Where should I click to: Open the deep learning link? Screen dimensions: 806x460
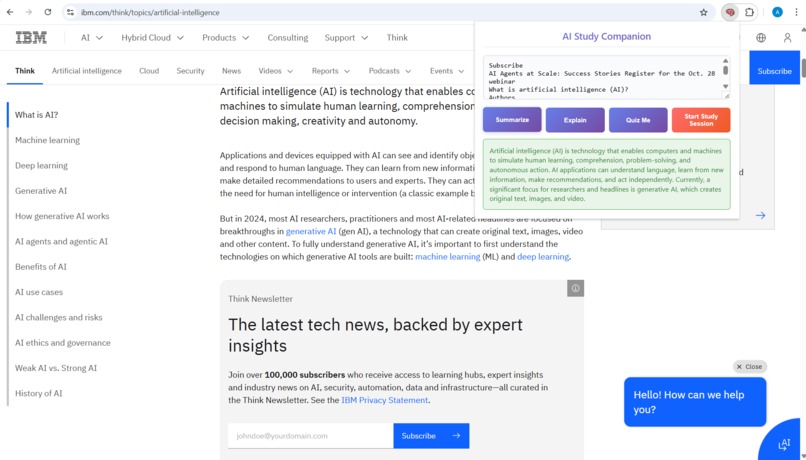(x=543, y=256)
